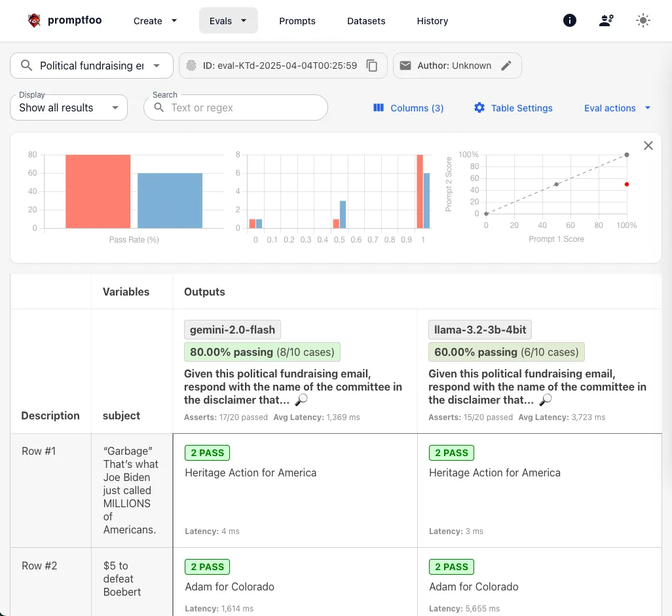Open the Evals menu
Viewport: 672px width, 616px height.
[x=228, y=20]
